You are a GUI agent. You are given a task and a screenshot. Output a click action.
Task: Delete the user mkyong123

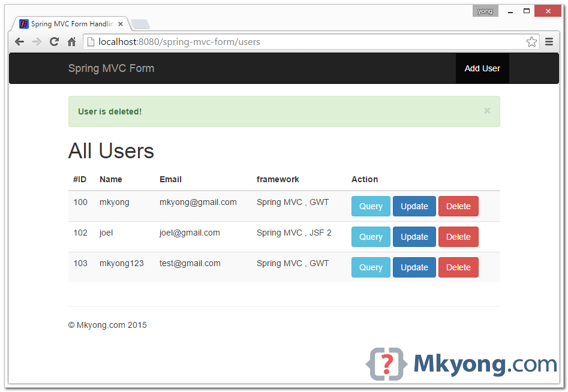pyautogui.click(x=458, y=267)
